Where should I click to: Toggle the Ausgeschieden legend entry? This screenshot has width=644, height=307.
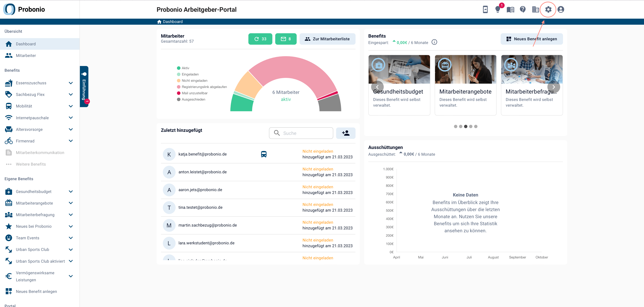point(191,99)
